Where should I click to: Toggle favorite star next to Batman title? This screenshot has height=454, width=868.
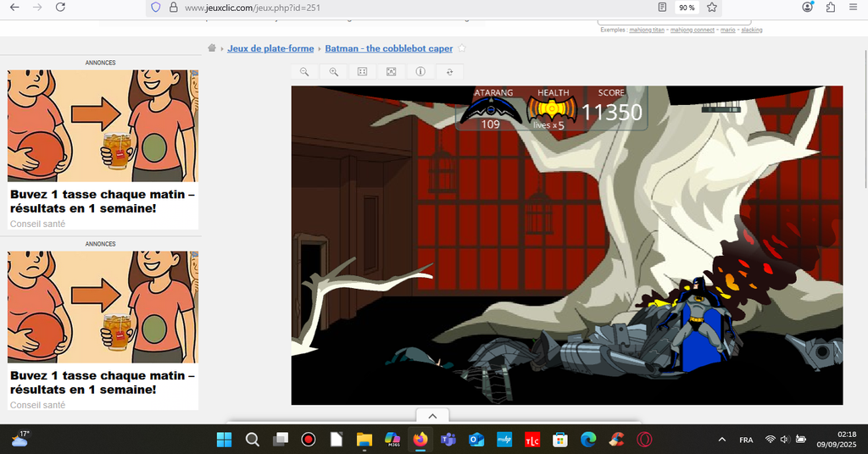(x=462, y=48)
